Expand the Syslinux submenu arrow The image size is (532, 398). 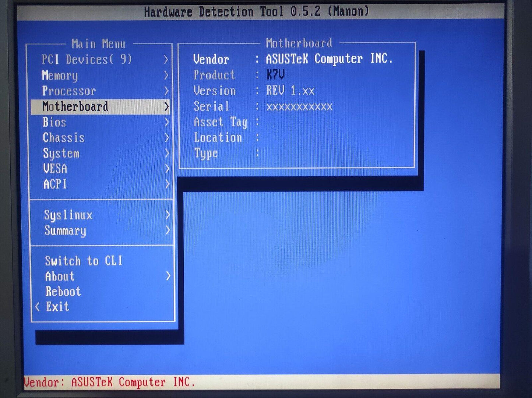pyautogui.click(x=168, y=215)
